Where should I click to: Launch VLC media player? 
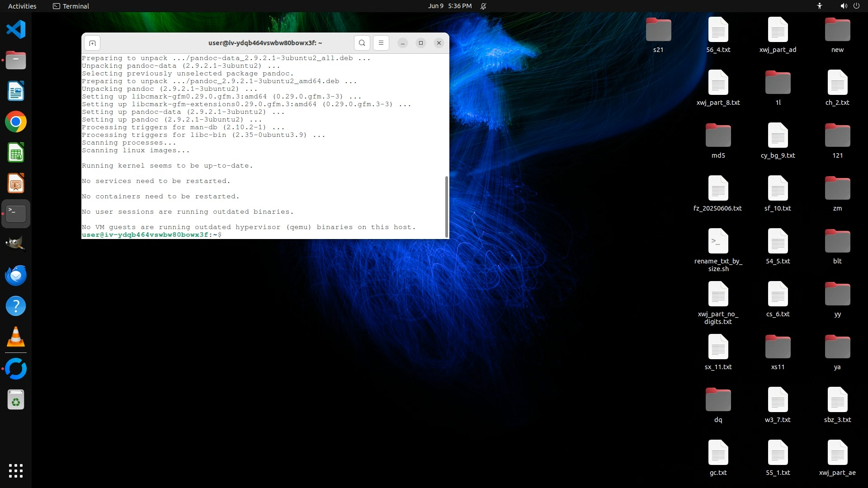pos(16,337)
